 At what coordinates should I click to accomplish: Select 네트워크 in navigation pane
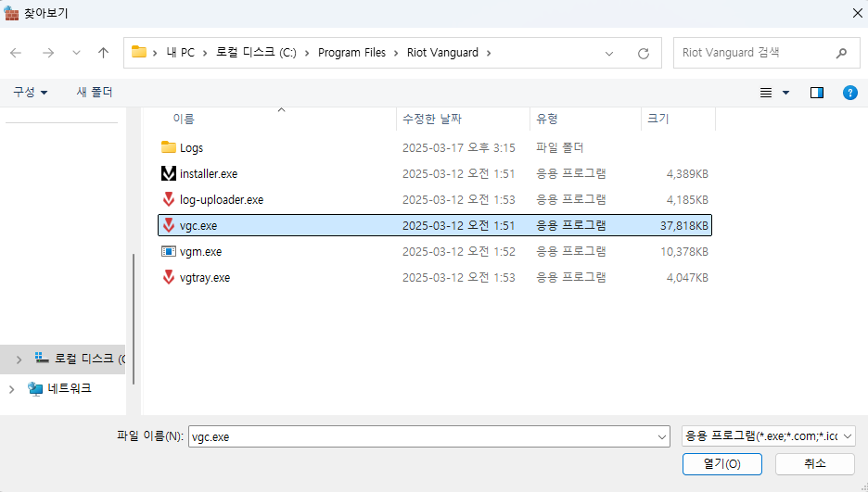click(70, 388)
